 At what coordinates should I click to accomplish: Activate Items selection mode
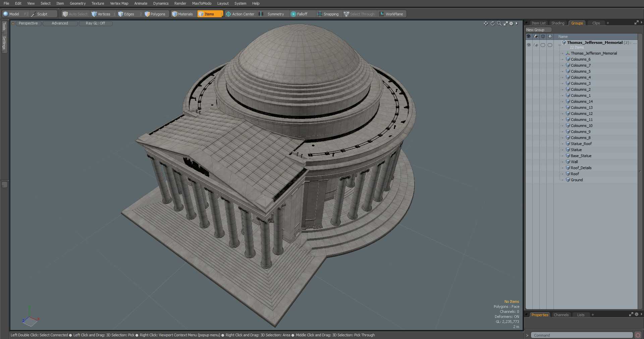pos(210,14)
